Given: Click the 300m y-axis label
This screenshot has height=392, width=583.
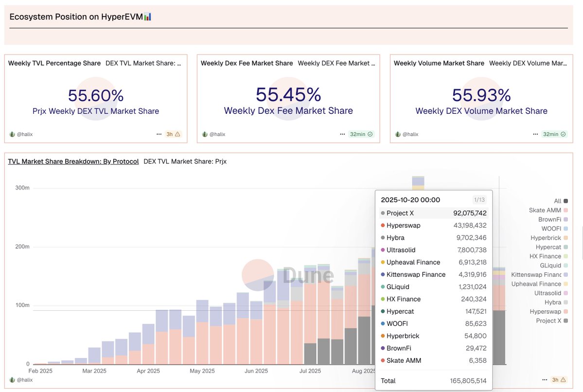Looking at the screenshot, I should pos(22,188).
